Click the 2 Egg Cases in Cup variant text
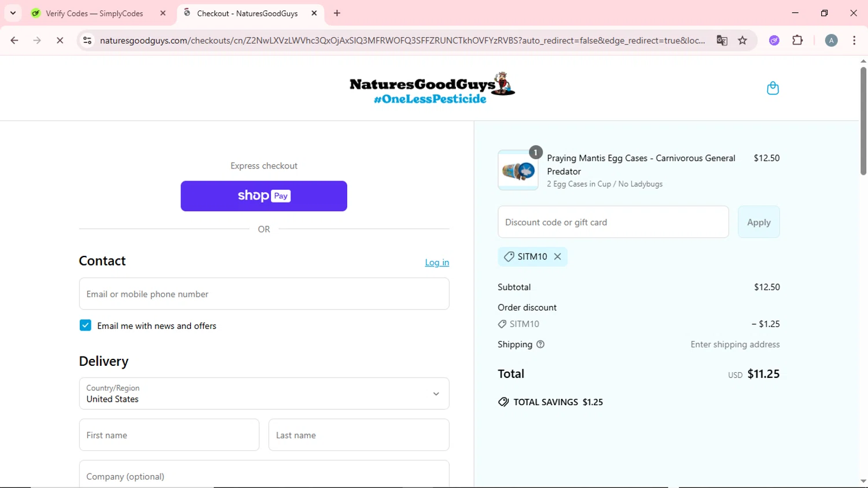 click(605, 184)
